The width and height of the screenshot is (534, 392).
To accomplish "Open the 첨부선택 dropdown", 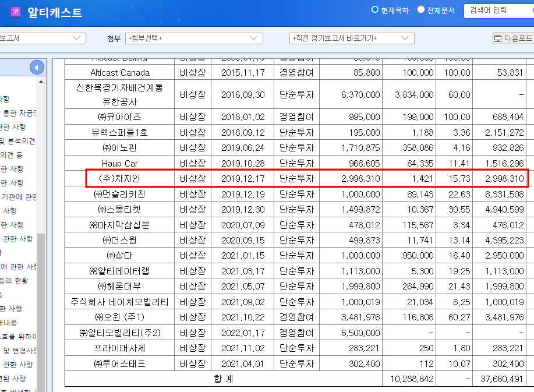I will (194, 38).
